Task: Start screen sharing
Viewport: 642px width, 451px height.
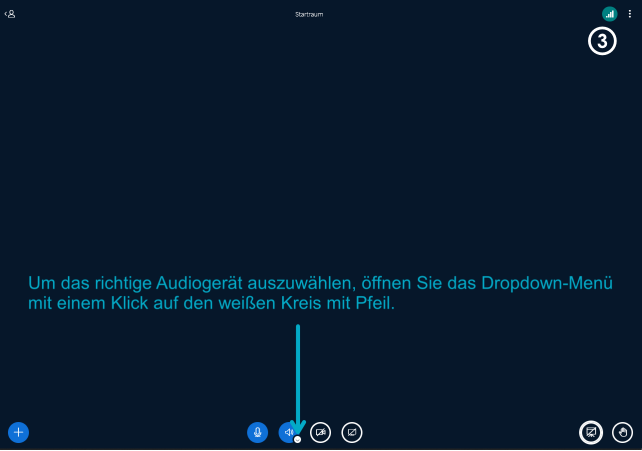Action: click(x=352, y=432)
